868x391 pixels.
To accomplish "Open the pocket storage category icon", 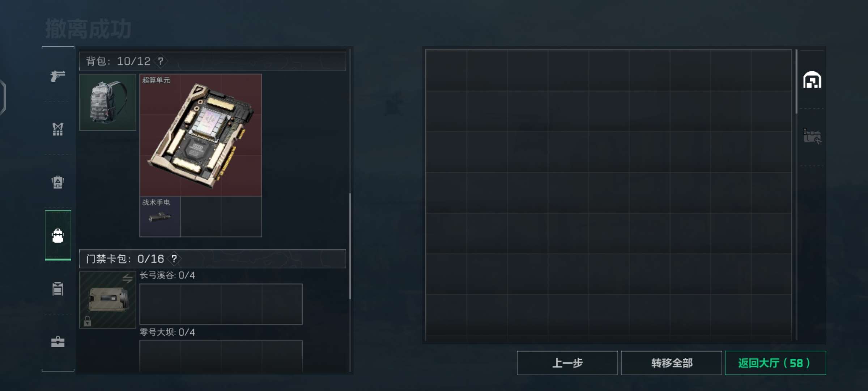I will 58,289.
